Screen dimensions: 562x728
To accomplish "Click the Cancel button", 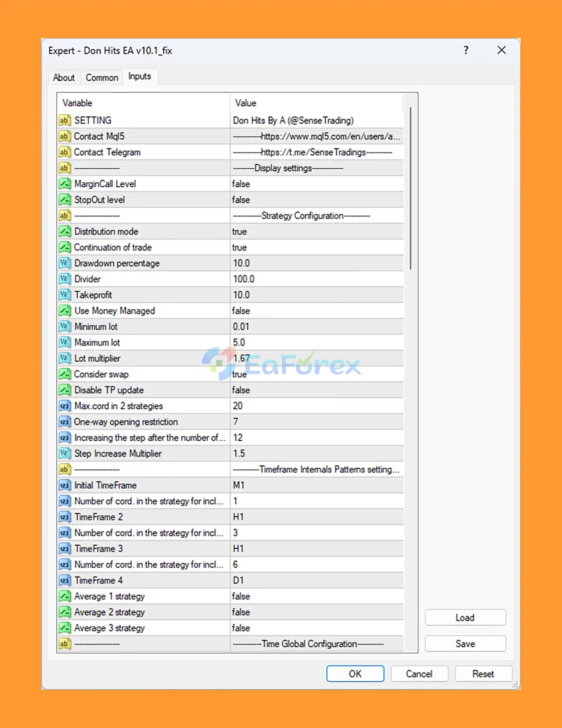I will 419,674.
